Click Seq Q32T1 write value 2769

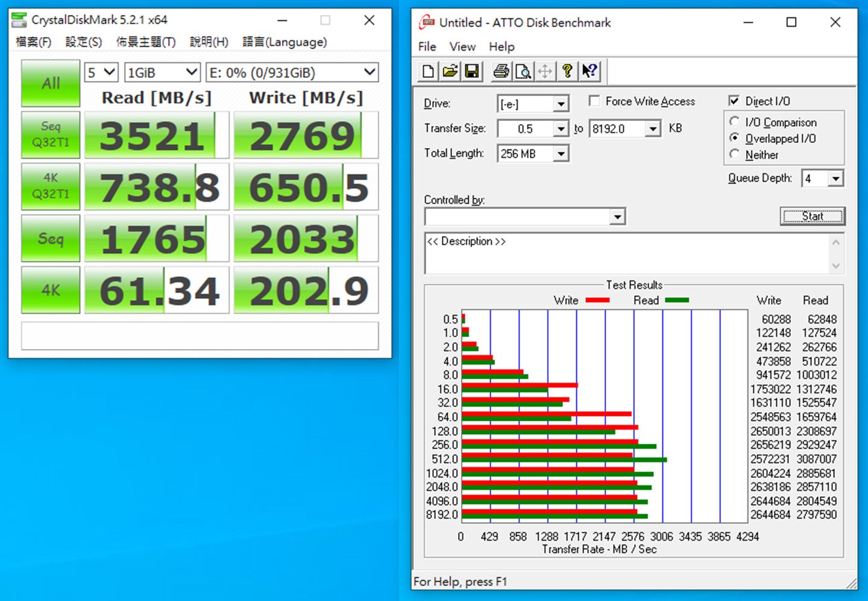(306, 135)
